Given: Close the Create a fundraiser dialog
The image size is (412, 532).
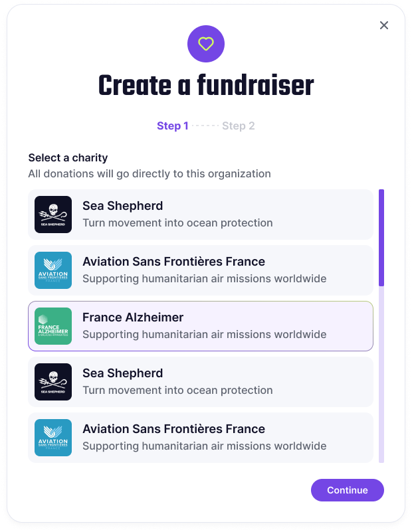Looking at the screenshot, I should (x=384, y=25).
